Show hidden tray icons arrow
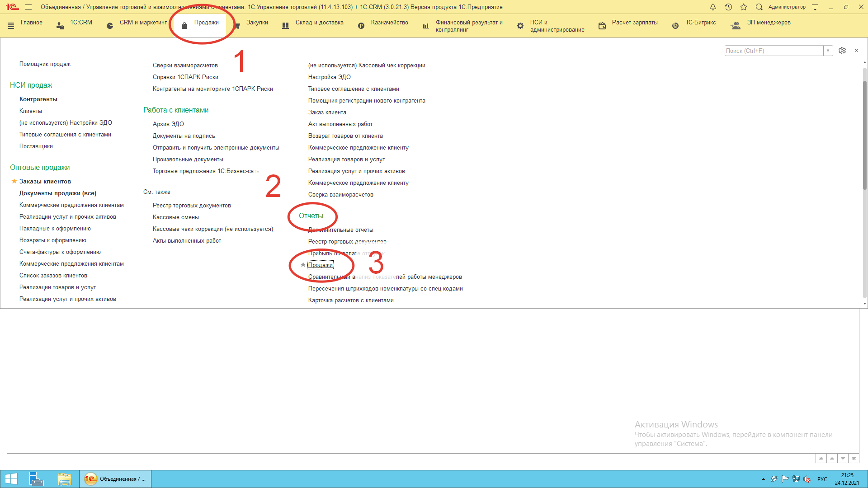Screen dimensions: 868x488 pyautogui.click(x=763, y=479)
